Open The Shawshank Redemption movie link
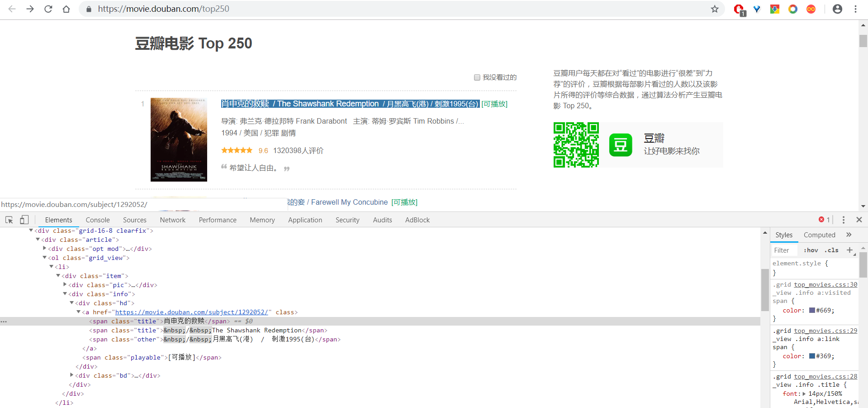The width and height of the screenshot is (868, 408). pyautogui.click(x=327, y=104)
